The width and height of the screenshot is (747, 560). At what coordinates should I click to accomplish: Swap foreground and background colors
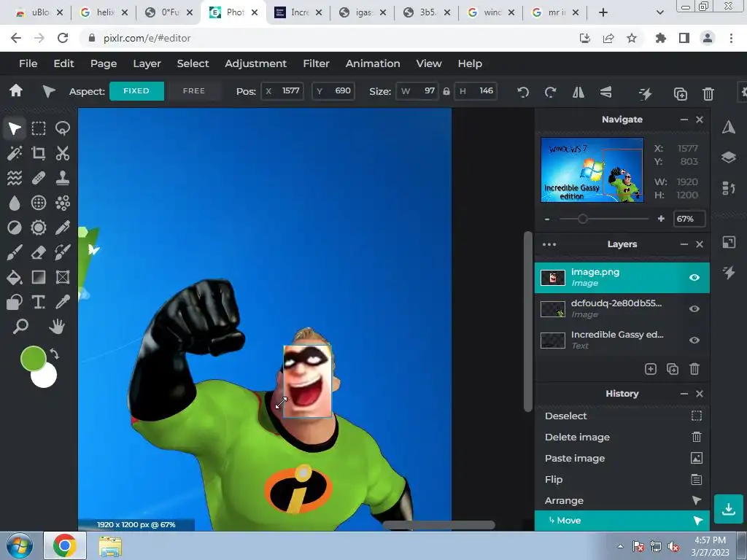54,354
